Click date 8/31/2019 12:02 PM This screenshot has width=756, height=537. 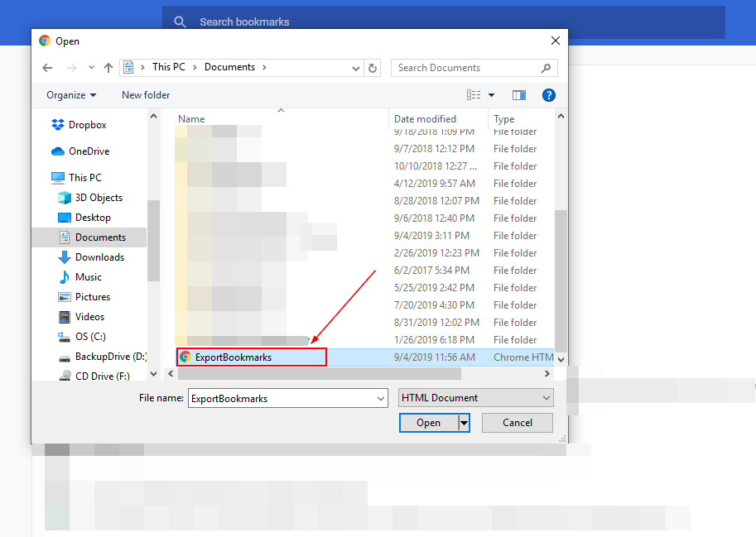(x=436, y=322)
